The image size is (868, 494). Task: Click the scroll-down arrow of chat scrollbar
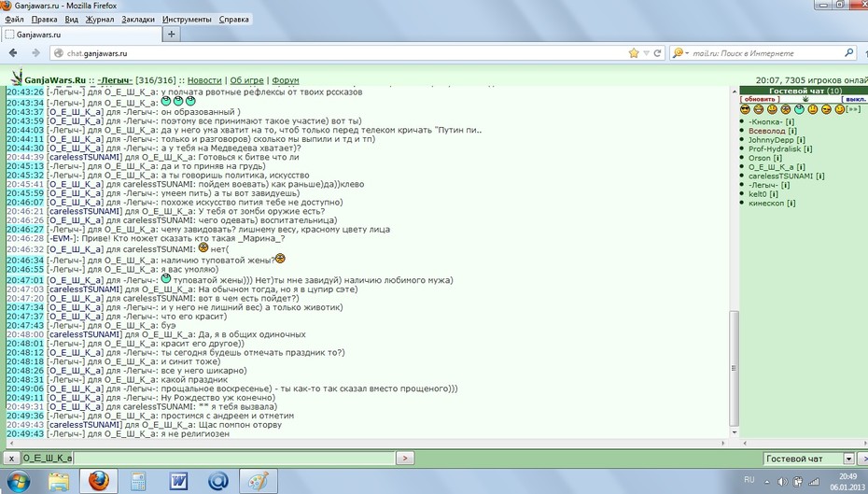click(734, 432)
